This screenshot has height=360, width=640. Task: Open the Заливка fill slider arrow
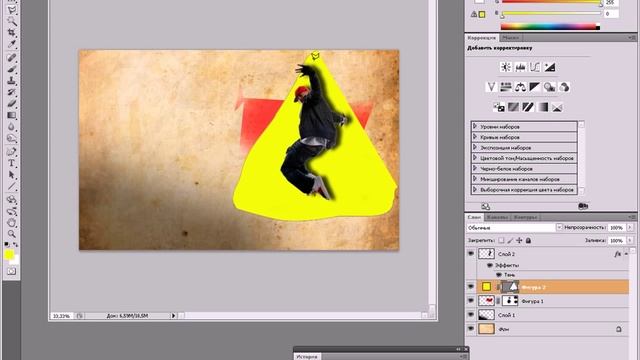pos(630,240)
